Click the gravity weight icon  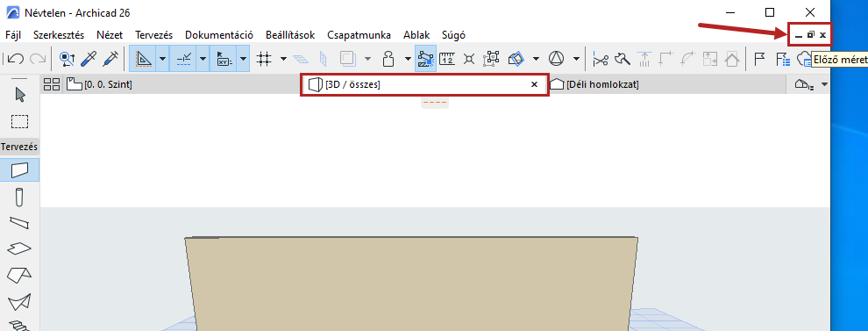[388, 58]
